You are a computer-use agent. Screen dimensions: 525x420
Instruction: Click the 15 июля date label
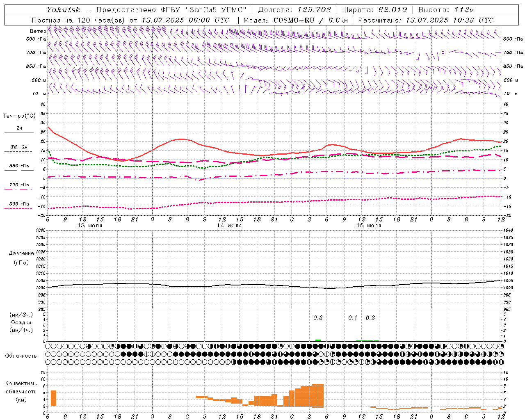click(x=369, y=226)
